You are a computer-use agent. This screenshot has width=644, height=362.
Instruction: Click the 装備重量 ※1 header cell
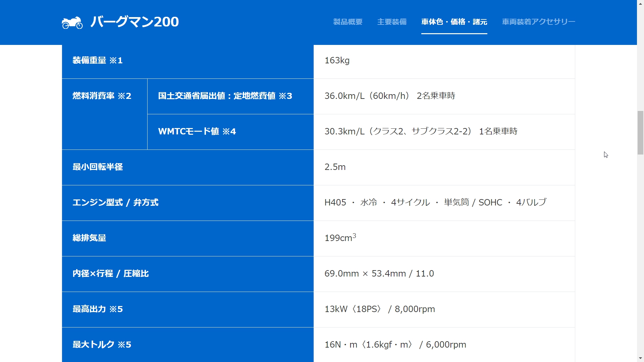tap(98, 60)
